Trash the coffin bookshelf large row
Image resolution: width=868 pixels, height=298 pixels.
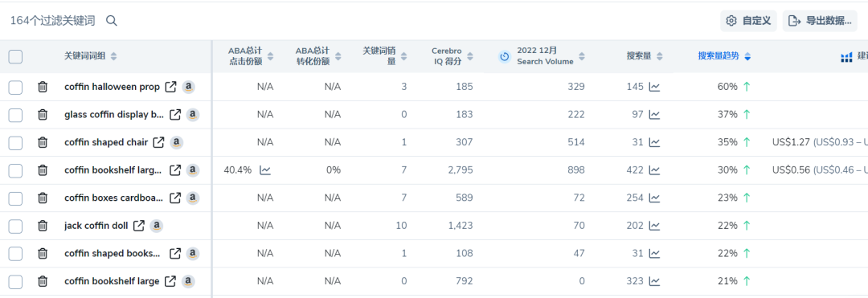(x=43, y=281)
